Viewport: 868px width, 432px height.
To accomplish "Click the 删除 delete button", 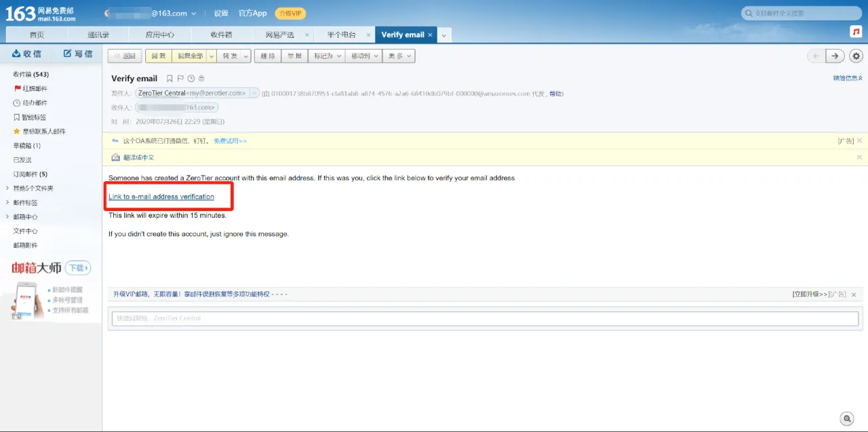I will pyautogui.click(x=267, y=56).
